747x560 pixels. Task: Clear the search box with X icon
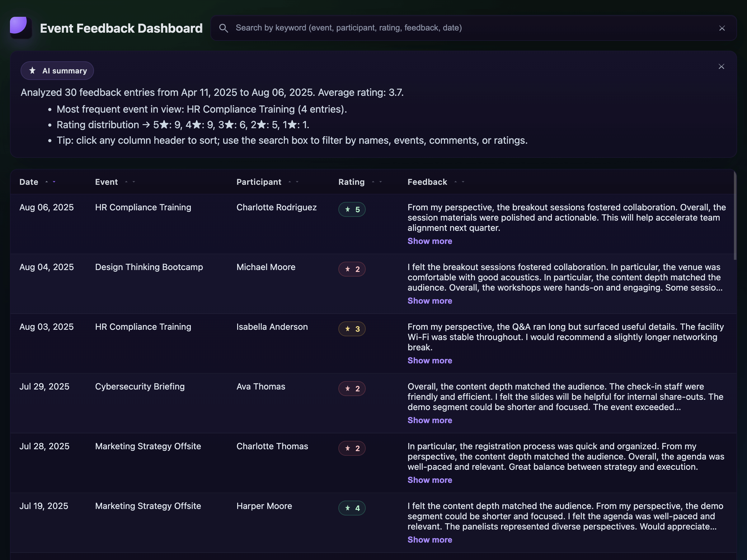[722, 28]
